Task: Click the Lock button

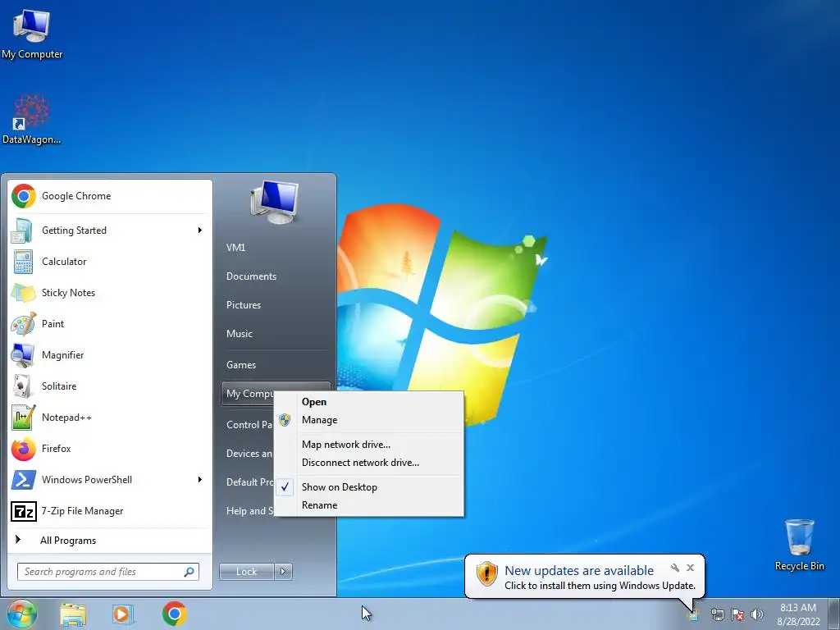Action: click(246, 572)
